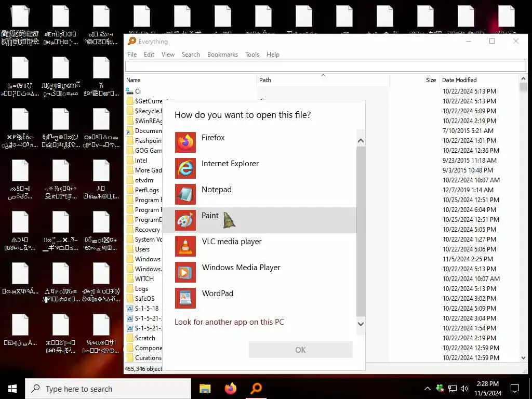Click the 465,346 objects status text

[x=143, y=368]
